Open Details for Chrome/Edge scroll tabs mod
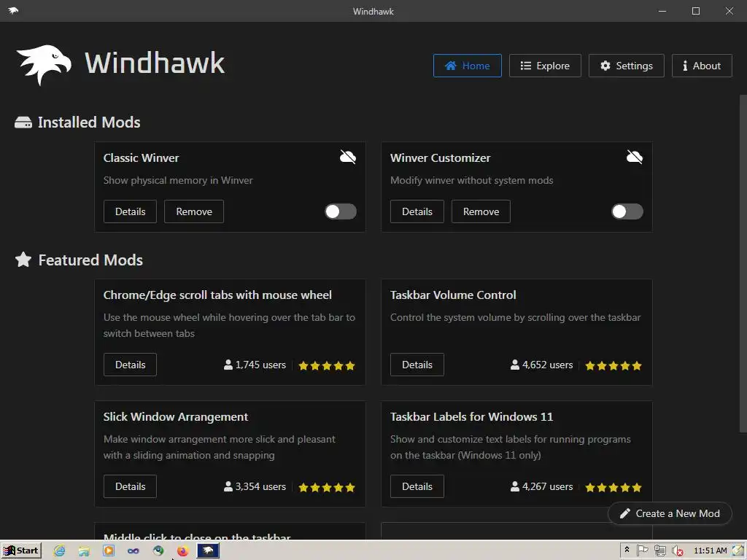The height and width of the screenshot is (560, 747). (x=130, y=365)
